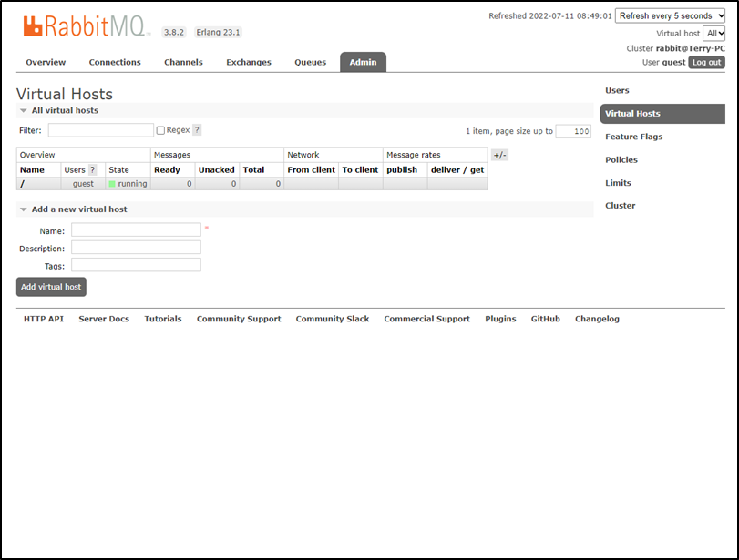Open Policies in the sidebar

[621, 159]
